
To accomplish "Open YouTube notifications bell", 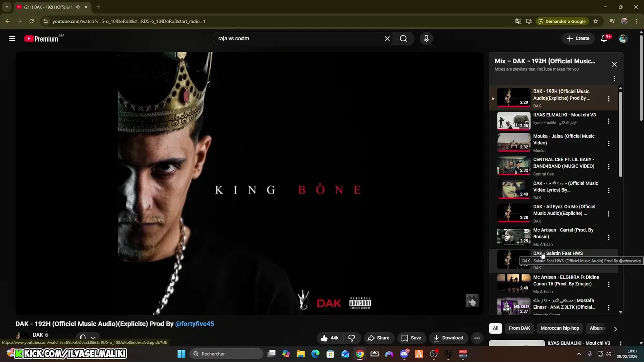I will [x=605, y=38].
